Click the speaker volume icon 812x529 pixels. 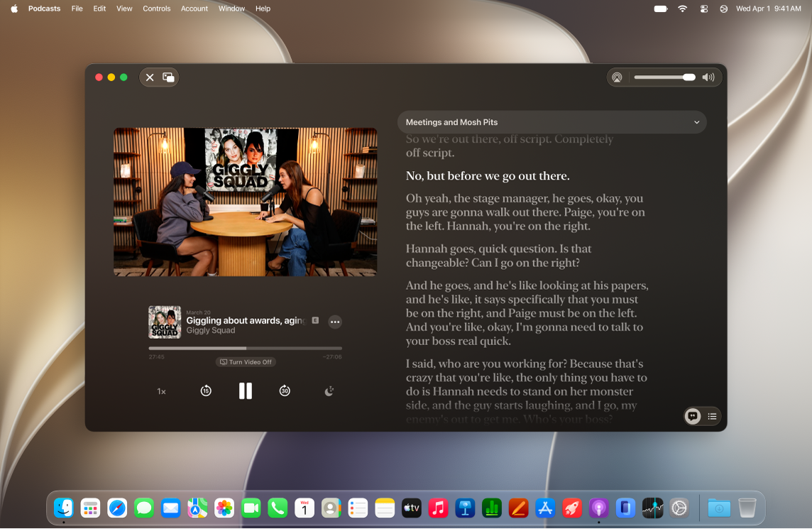(708, 77)
